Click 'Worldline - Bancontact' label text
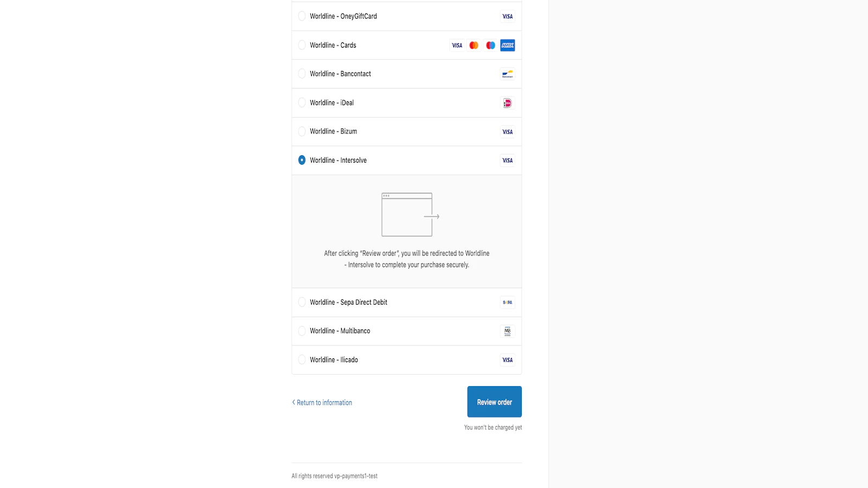Screen dimensions: 868x488 [x=340, y=74]
